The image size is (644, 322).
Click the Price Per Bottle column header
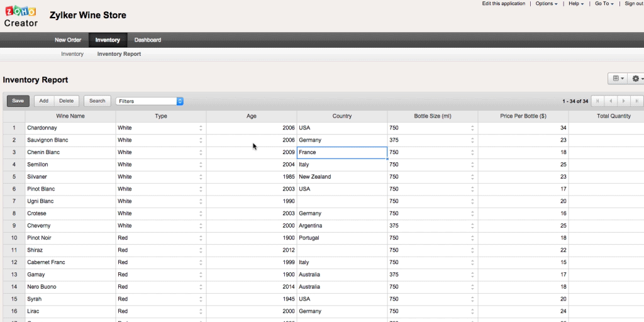tap(523, 116)
